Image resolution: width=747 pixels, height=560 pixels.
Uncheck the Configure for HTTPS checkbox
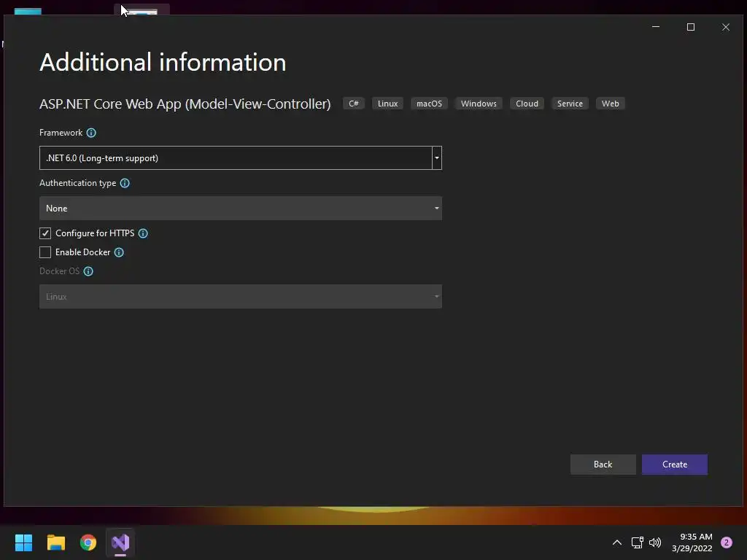tap(45, 233)
